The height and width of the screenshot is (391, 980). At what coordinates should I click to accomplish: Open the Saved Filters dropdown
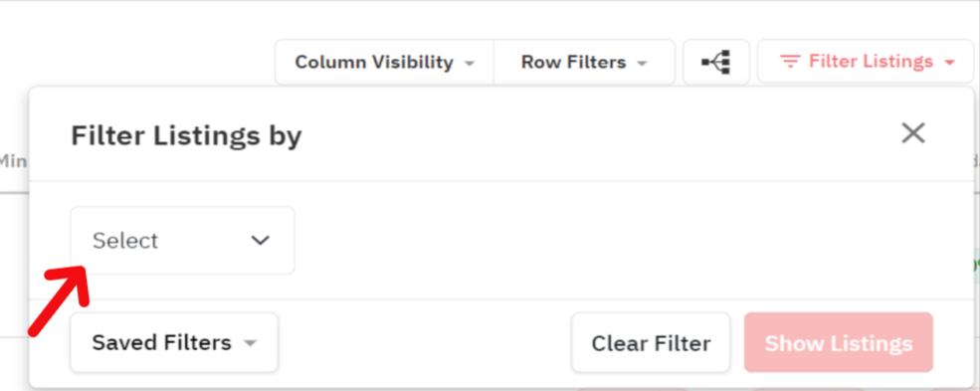pyautogui.click(x=174, y=343)
